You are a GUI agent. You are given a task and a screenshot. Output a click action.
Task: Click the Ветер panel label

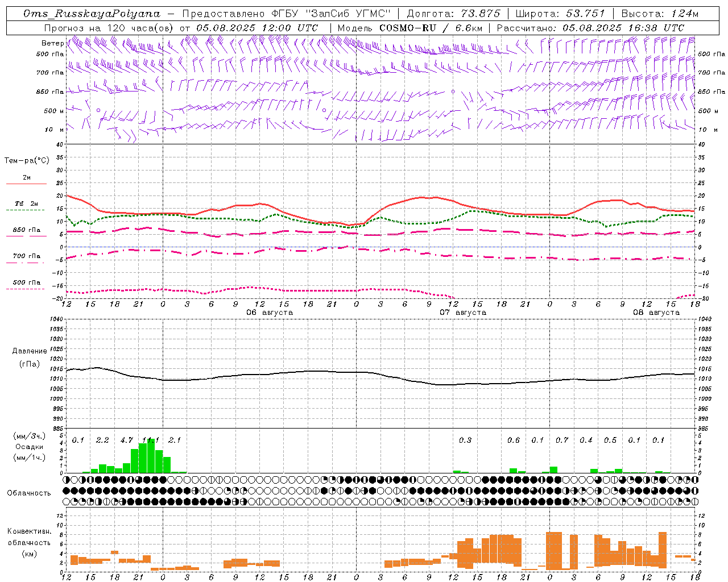coord(52,43)
